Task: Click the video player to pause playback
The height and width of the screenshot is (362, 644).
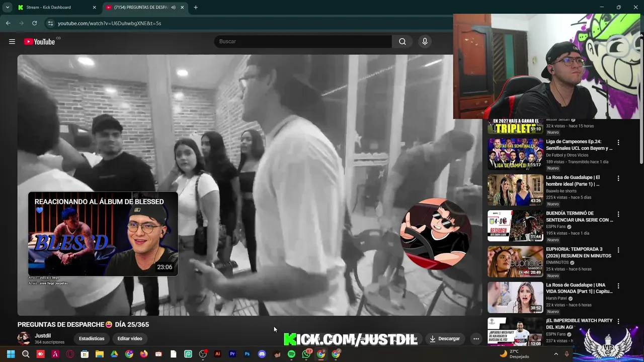Action: click(250, 185)
